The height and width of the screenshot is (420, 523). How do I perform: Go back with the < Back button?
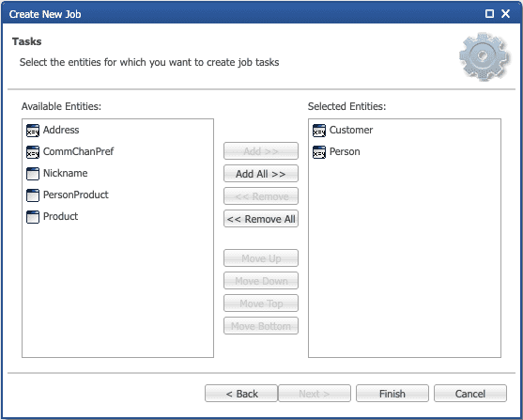(241, 394)
